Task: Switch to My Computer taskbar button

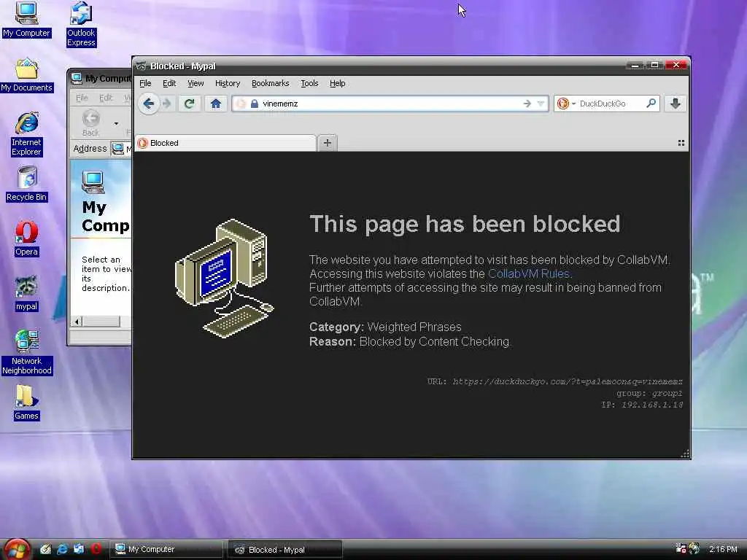Action: (167, 549)
